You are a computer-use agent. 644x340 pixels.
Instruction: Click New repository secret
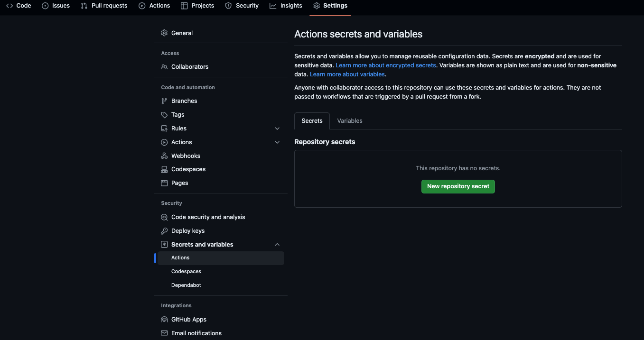coord(457,186)
